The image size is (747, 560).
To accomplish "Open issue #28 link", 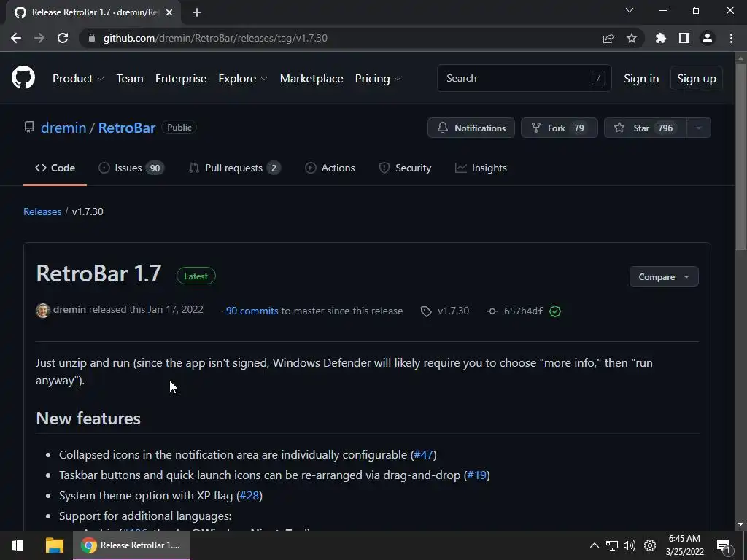I will [x=249, y=496].
